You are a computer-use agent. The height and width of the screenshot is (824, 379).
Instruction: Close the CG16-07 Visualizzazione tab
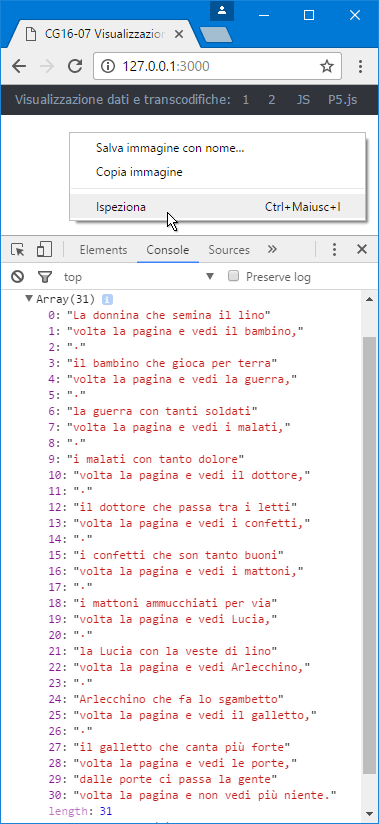click(x=179, y=35)
